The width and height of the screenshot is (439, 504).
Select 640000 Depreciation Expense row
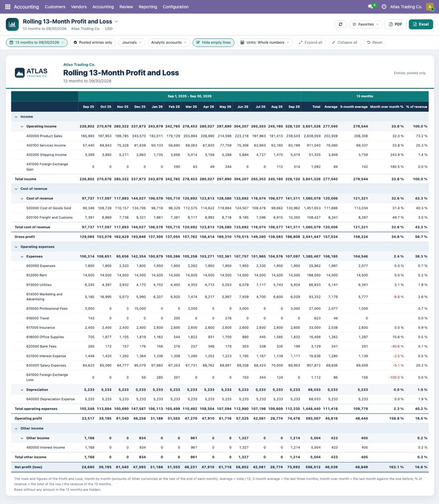[x=220, y=399]
